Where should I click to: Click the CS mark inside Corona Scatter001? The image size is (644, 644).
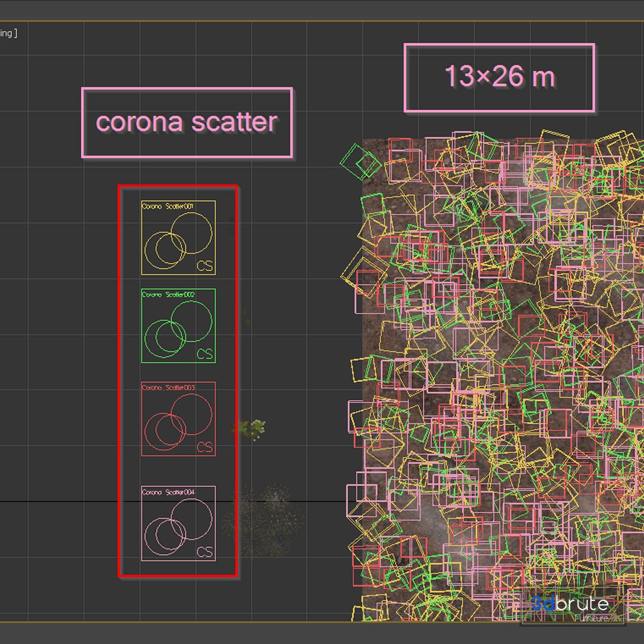(204, 266)
